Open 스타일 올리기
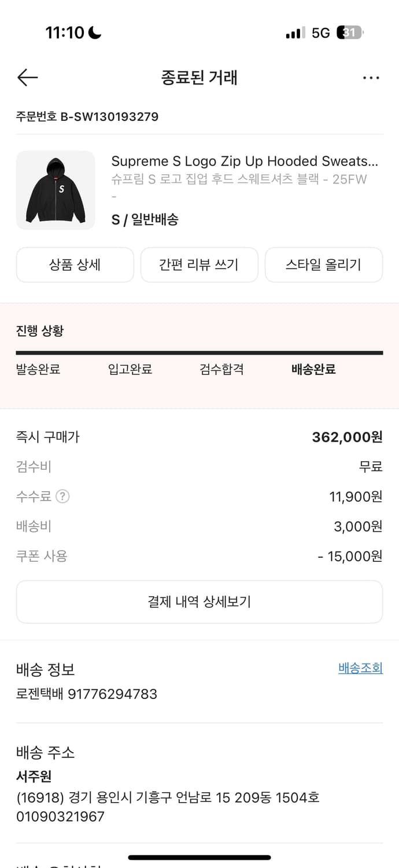 (323, 264)
